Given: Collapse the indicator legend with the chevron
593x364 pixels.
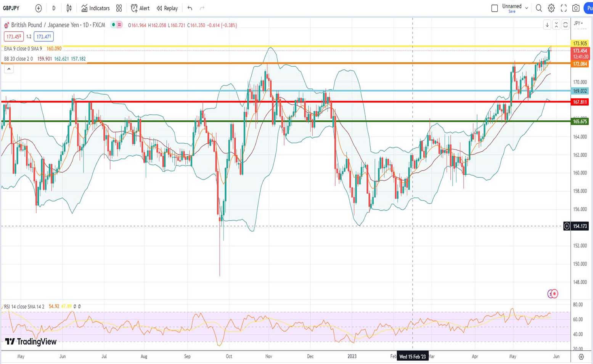Looking at the screenshot, I should [9, 69].
